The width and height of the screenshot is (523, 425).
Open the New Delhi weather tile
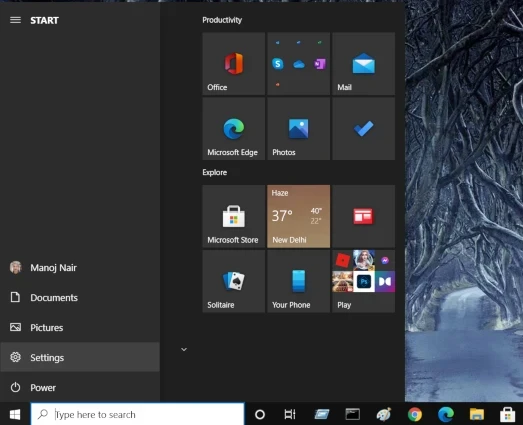tap(299, 216)
